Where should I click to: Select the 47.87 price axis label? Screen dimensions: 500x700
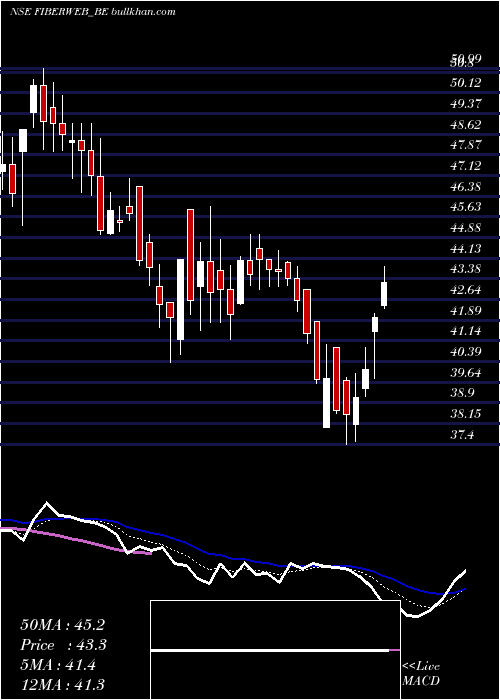pyautogui.click(x=466, y=145)
